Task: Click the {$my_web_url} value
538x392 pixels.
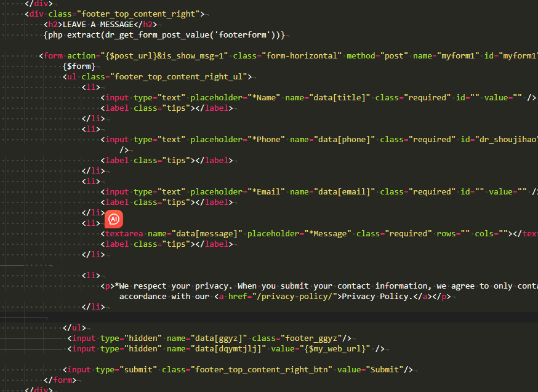Action: 337,348
